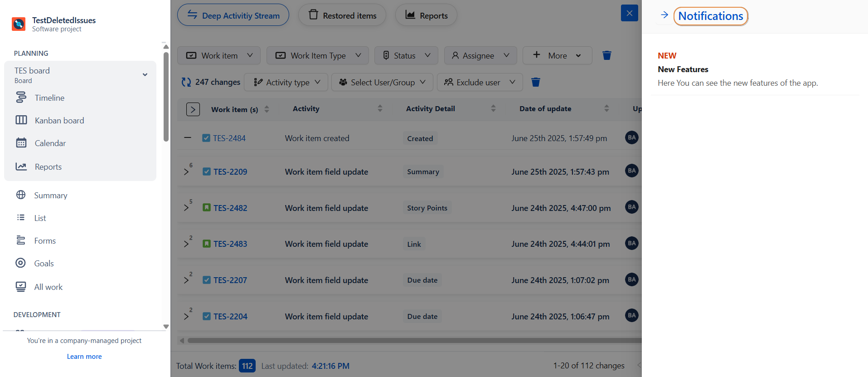Click the back arrow beside Notifications heading
Screen dimensions: 868x377
[664, 15]
